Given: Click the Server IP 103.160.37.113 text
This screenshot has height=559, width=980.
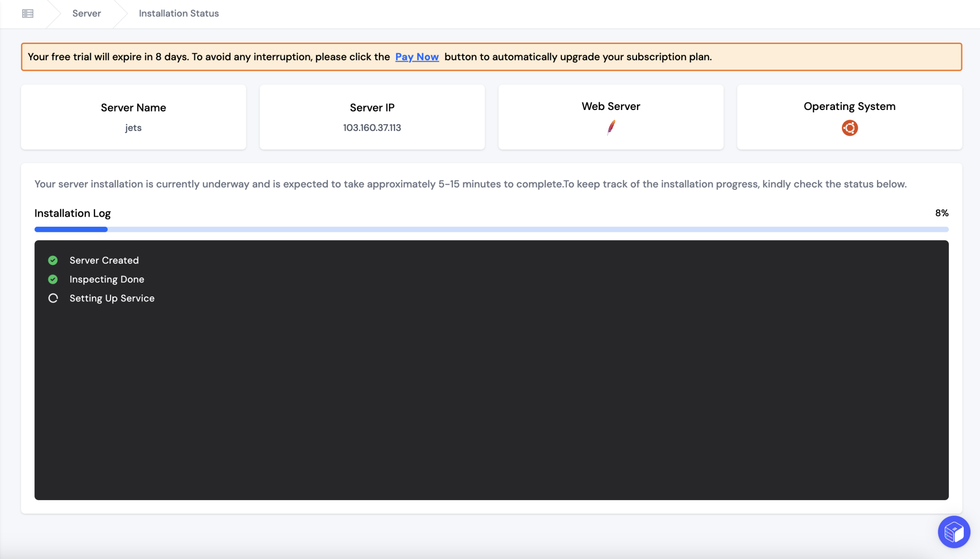Looking at the screenshot, I should coord(371,127).
